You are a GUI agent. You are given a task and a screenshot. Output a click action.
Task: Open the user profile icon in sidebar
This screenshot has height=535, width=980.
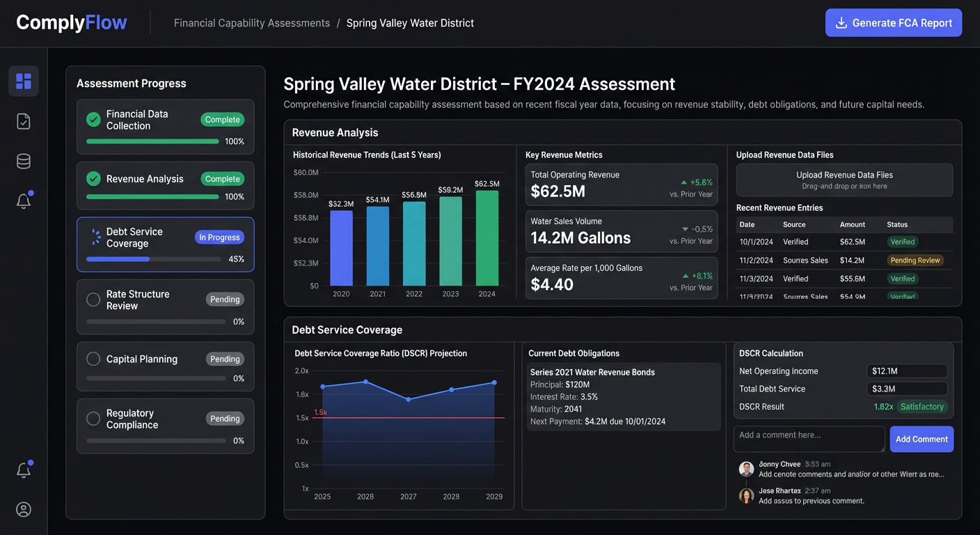[23, 509]
